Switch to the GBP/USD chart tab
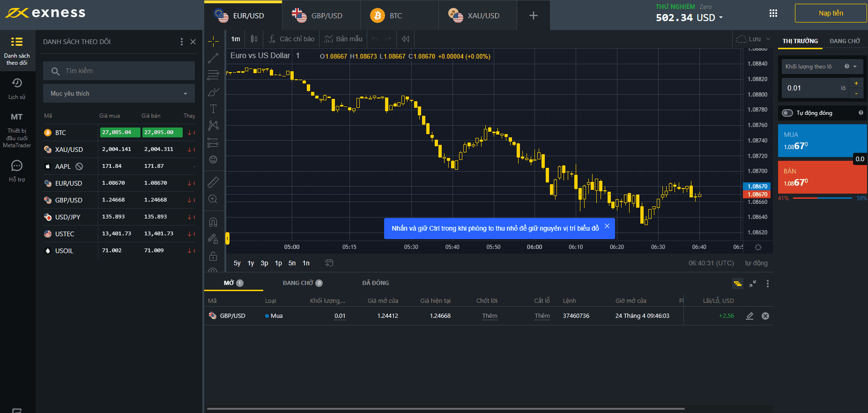This screenshot has height=413, width=868. pyautogui.click(x=321, y=15)
